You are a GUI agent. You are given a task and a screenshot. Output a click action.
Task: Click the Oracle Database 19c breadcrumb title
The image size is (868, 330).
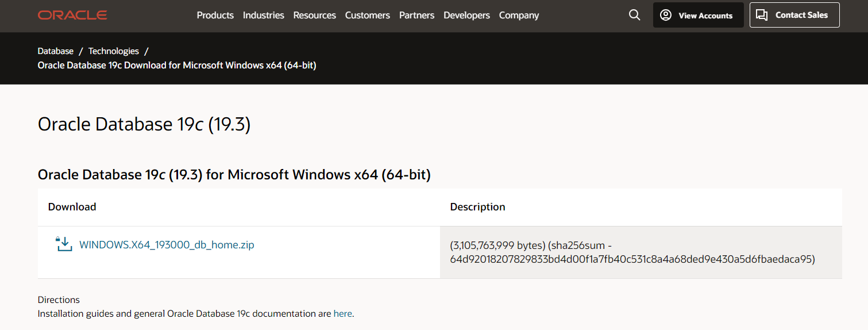point(177,65)
